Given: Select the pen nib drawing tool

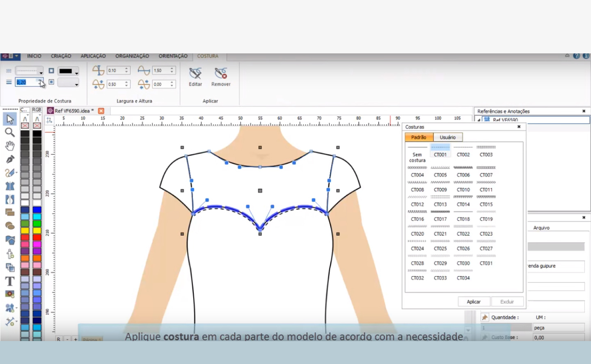Looking at the screenshot, I should click(x=10, y=159).
